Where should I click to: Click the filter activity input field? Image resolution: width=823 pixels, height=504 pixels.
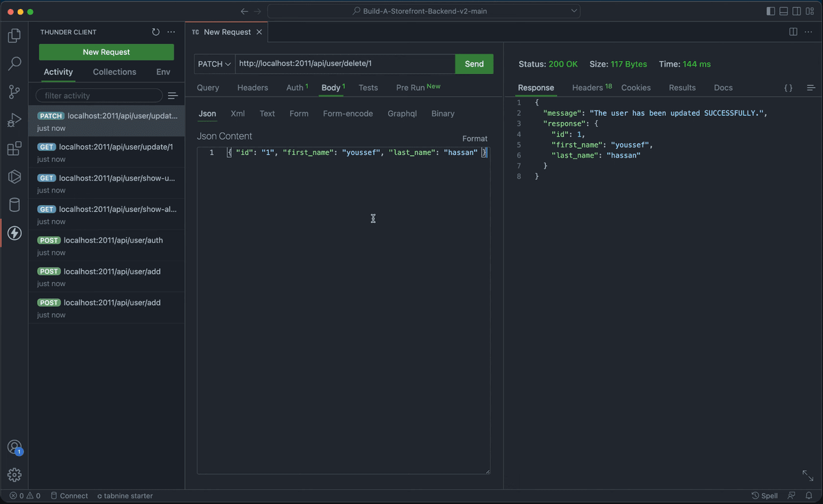point(99,95)
